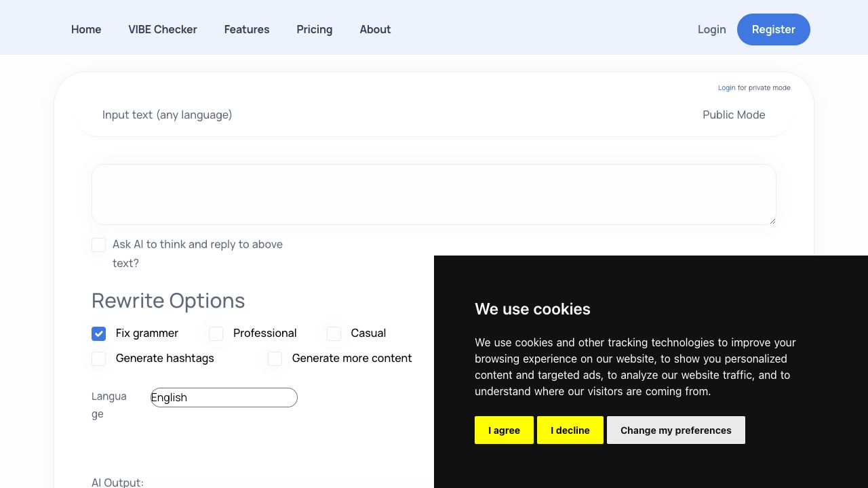This screenshot has width=868, height=488.
Task: Click inside the input text area
Action: click(x=434, y=195)
